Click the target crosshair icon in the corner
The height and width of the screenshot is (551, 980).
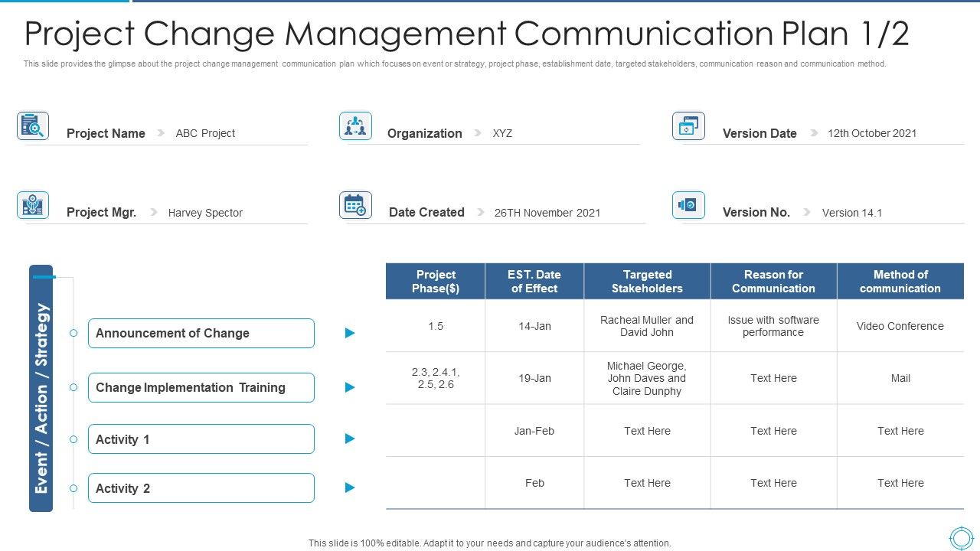point(961,538)
